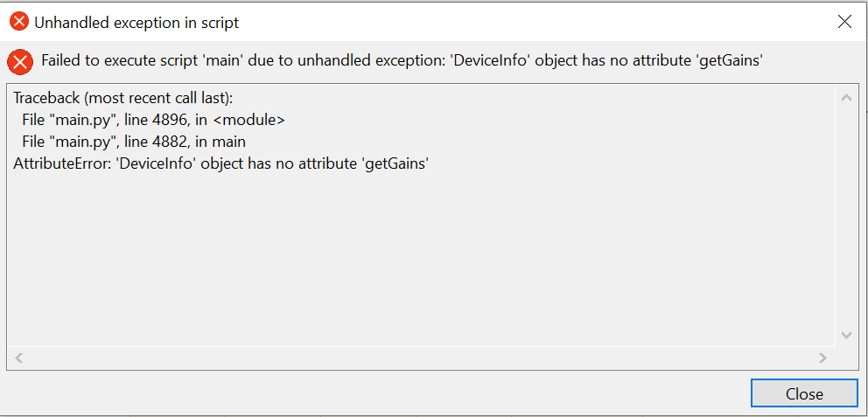Click the traceback scroll up arrow

[846, 98]
